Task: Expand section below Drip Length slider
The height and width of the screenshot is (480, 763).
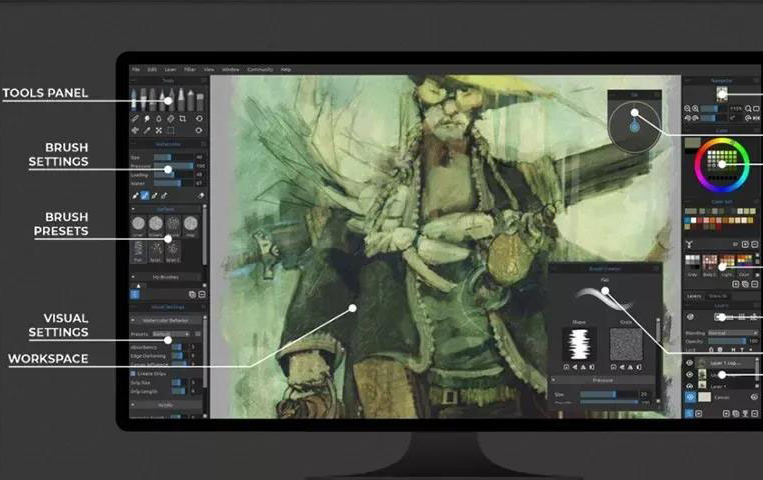Action: [133, 405]
